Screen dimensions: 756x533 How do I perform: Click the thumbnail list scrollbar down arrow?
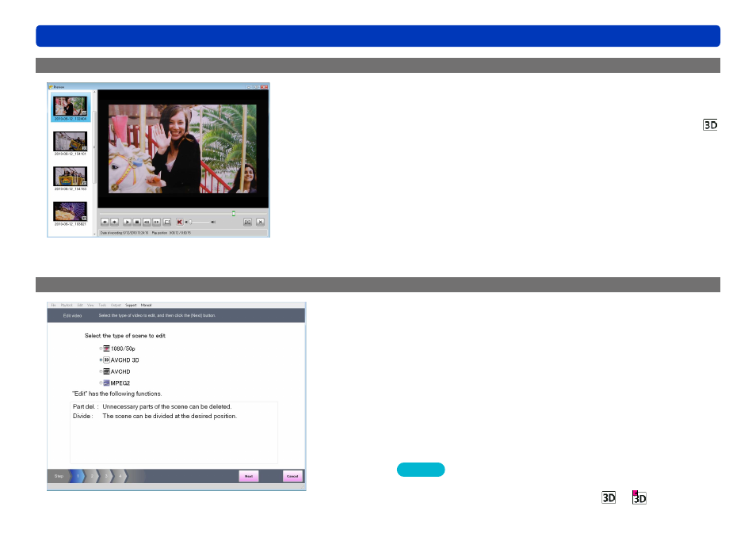tap(94, 234)
